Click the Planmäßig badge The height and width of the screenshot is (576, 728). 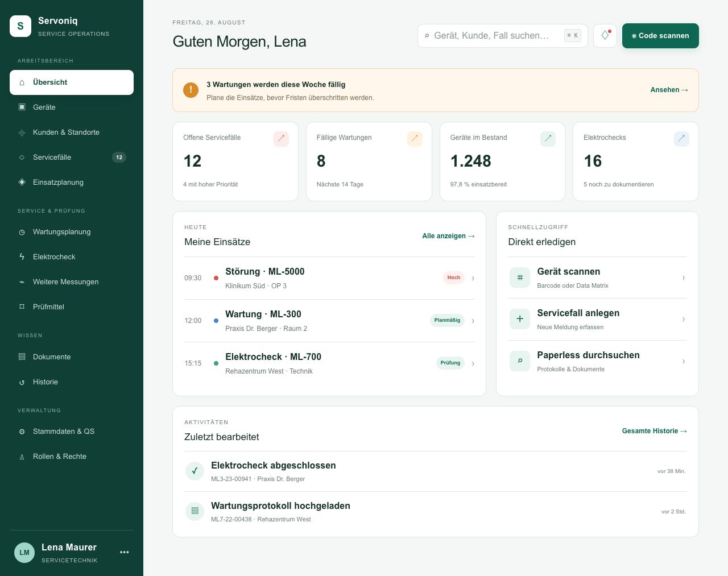click(447, 320)
